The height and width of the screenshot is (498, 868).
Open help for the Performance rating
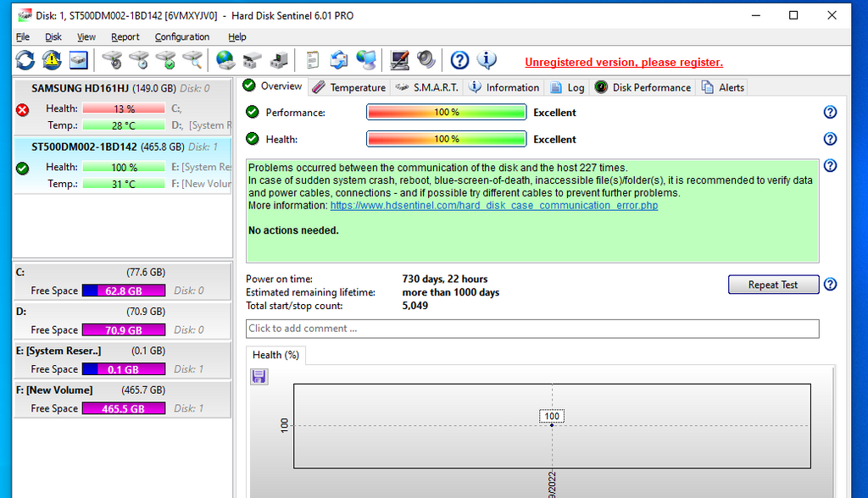click(x=830, y=113)
